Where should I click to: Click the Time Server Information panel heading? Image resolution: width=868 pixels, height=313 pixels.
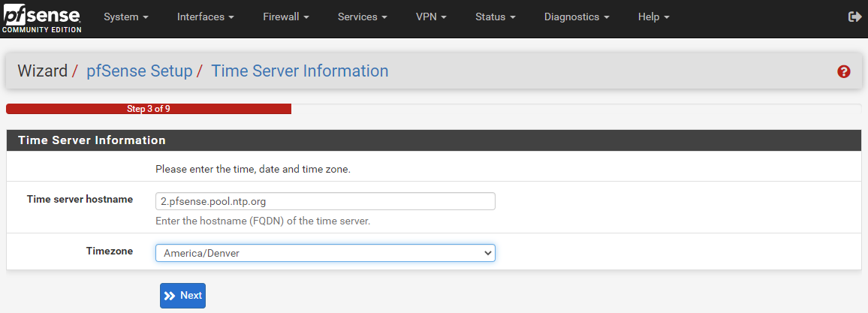coord(92,140)
